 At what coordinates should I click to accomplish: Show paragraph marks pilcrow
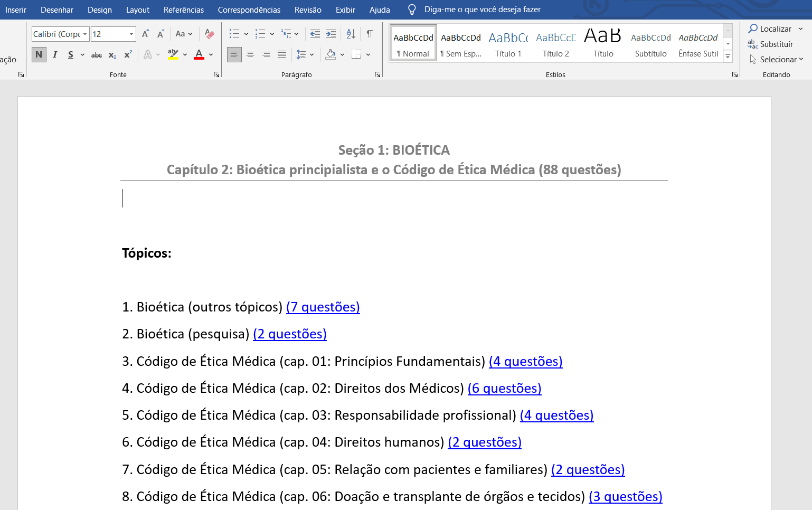coord(370,34)
